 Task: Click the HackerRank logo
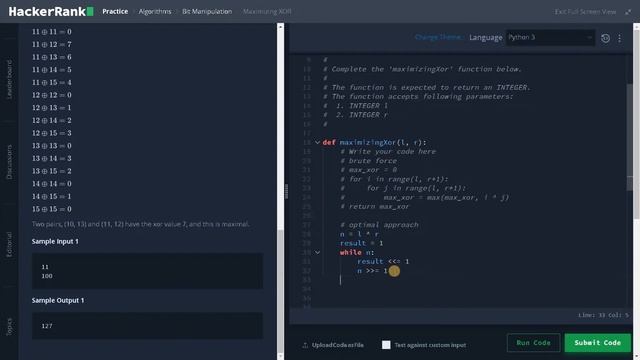coord(51,11)
